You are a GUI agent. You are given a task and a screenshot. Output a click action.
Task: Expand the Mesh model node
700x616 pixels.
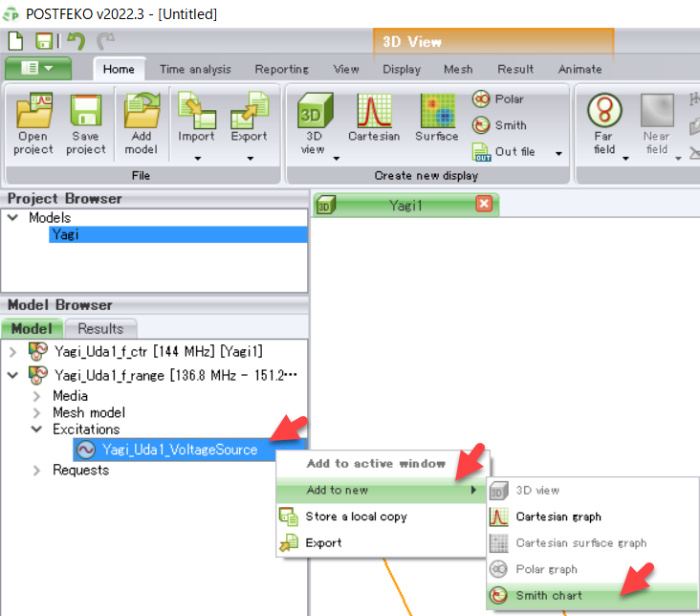click(37, 413)
